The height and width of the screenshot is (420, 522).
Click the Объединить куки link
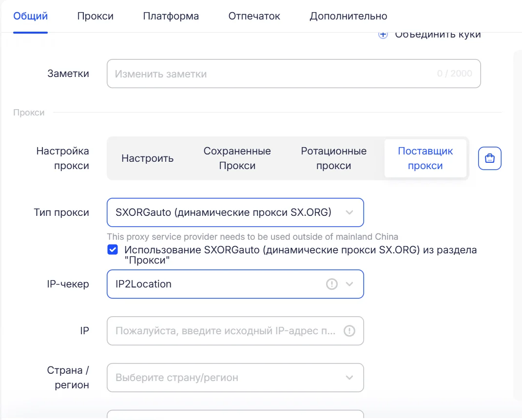438,35
